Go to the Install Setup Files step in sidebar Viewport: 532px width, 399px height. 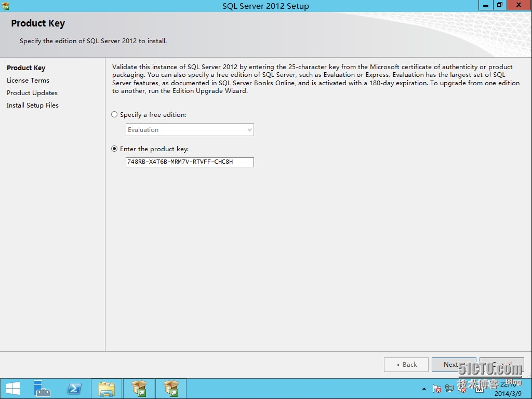[33, 105]
